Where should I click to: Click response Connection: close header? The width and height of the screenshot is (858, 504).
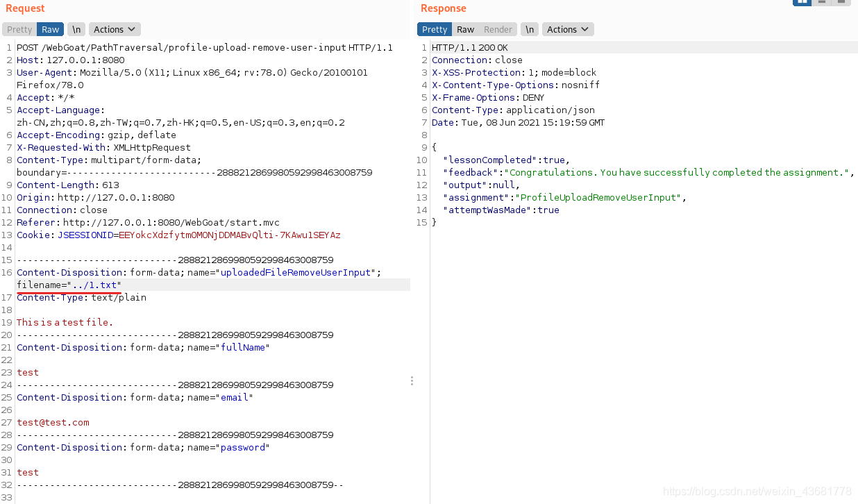pos(478,60)
